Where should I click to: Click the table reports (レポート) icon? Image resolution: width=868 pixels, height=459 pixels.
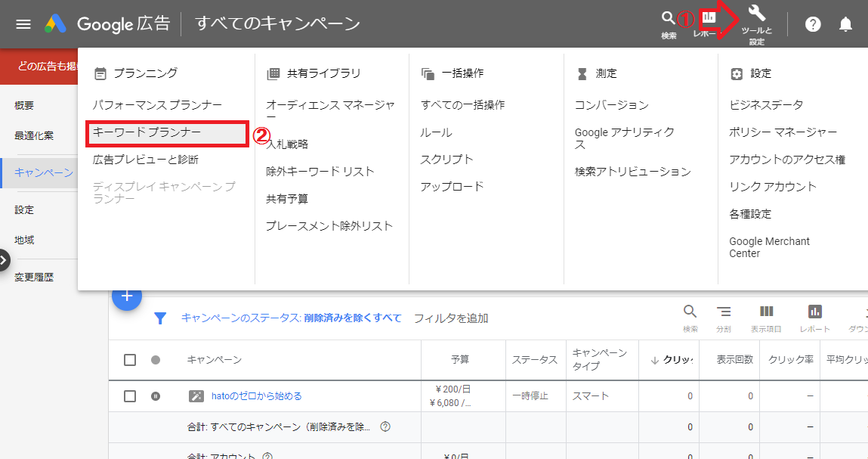[815, 312]
